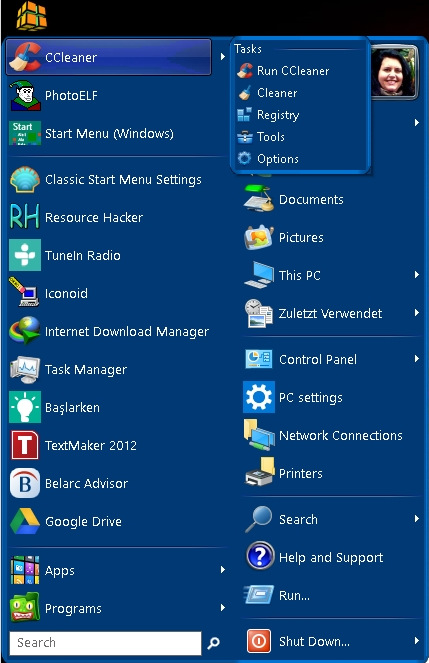The width and height of the screenshot is (429, 663).
Task: Open Task Manager monitor icon
Action: (25, 369)
